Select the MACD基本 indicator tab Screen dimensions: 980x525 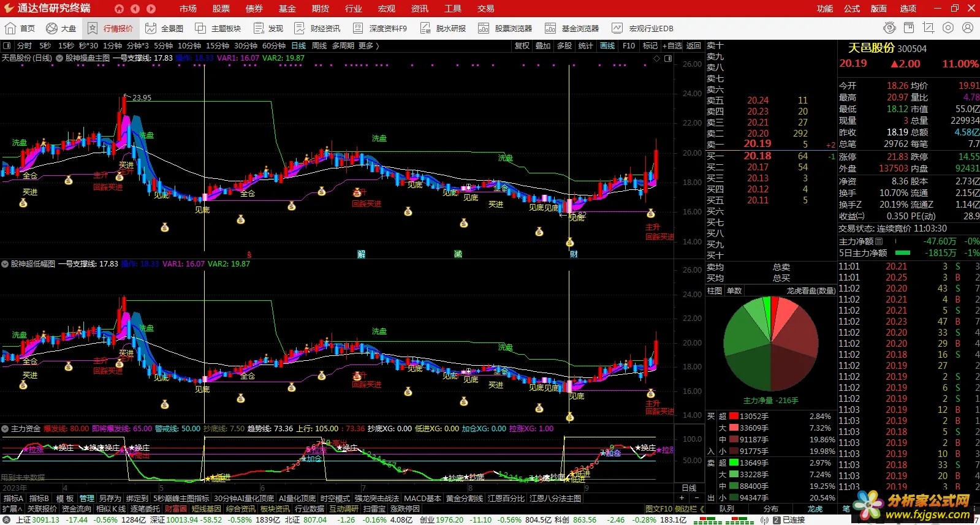click(423, 499)
